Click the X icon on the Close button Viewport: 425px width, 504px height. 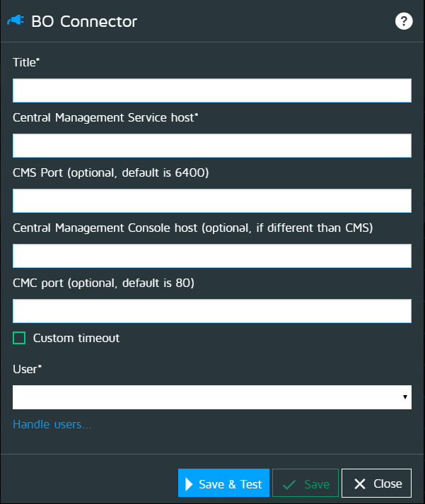coord(360,484)
